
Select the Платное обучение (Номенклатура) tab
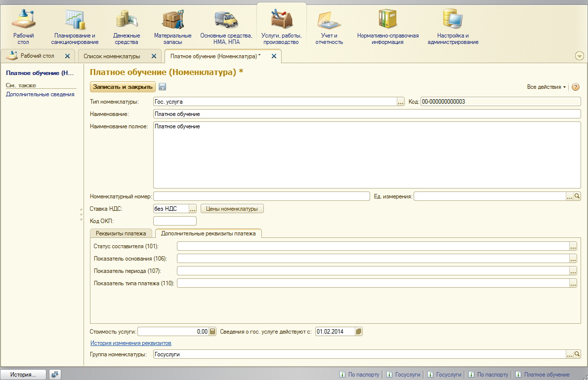click(x=215, y=56)
